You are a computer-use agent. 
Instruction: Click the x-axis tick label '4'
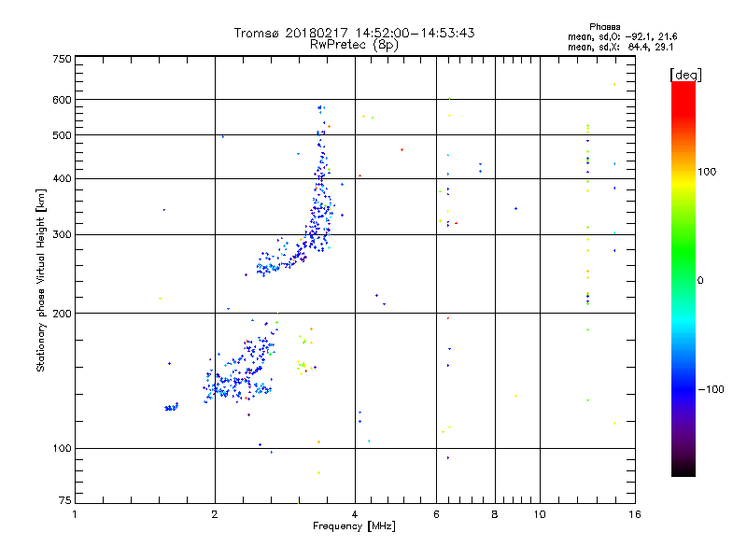click(355, 514)
